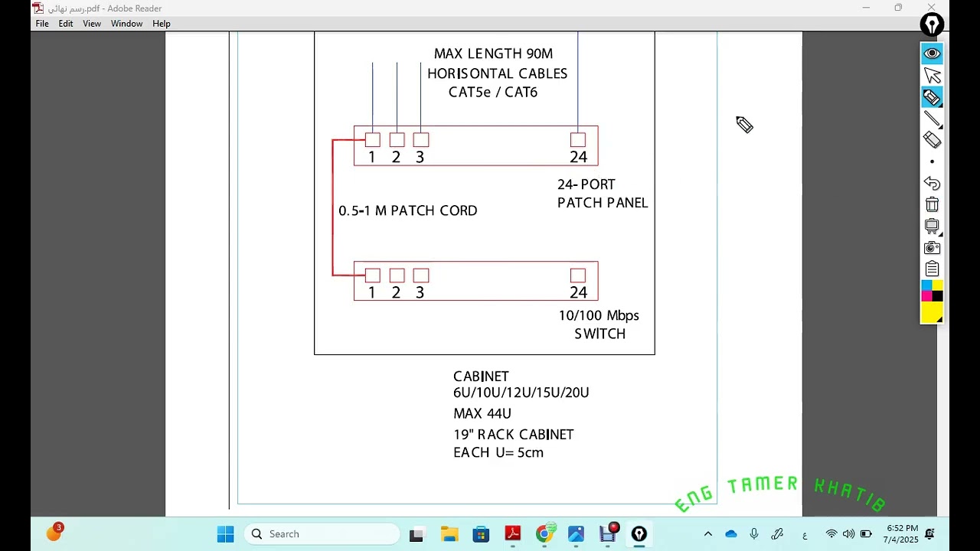Image resolution: width=980 pixels, height=551 pixels.
Task: Open the OneDrive cloud tray icon
Action: [x=731, y=534]
